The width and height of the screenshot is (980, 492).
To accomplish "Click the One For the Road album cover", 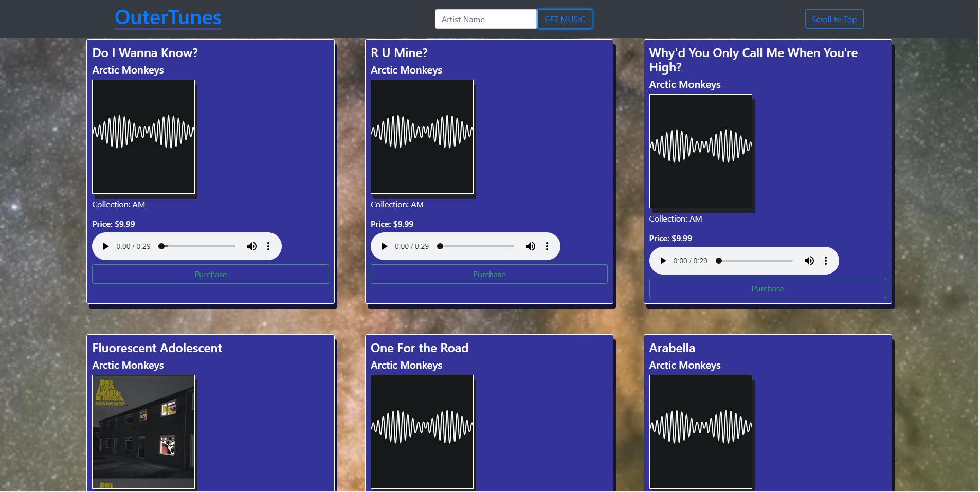I will 422,432.
